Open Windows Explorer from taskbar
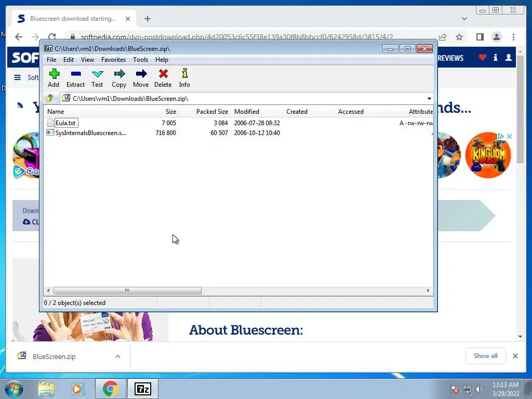The image size is (532, 399). 46,389
